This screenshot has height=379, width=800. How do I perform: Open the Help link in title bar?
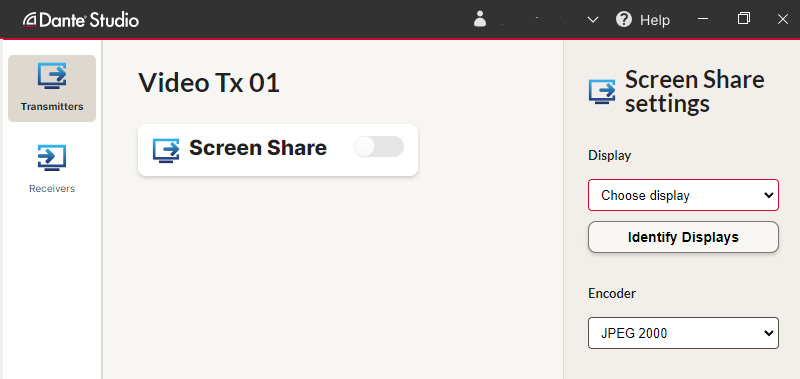coord(655,20)
